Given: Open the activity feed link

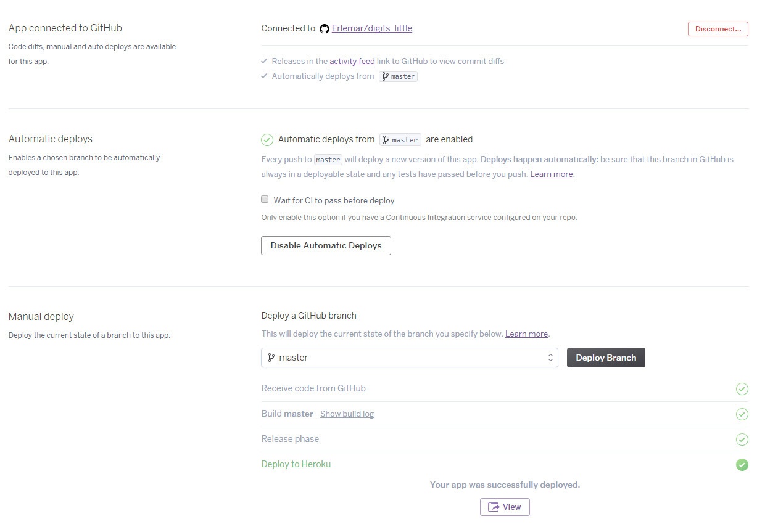Looking at the screenshot, I should point(352,61).
